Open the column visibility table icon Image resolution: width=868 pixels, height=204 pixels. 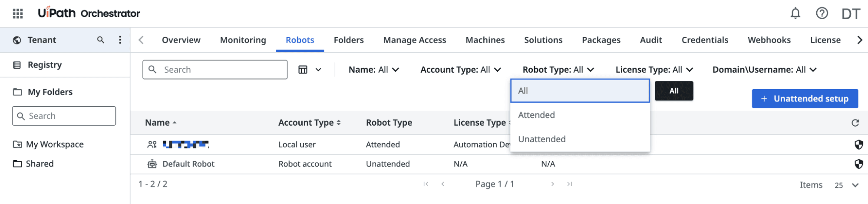(x=303, y=70)
